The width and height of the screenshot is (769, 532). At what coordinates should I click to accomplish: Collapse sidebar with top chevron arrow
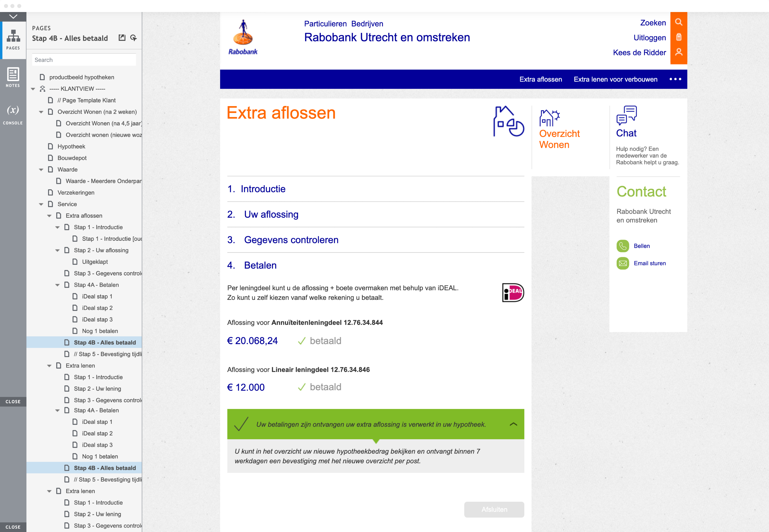click(x=13, y=16)
